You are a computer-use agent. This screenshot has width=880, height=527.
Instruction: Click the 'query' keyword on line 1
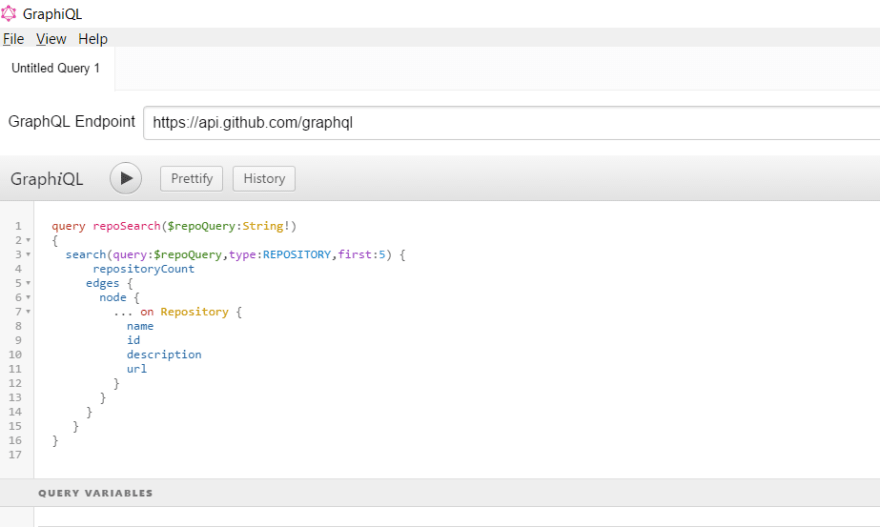click(x=68, y=226)
